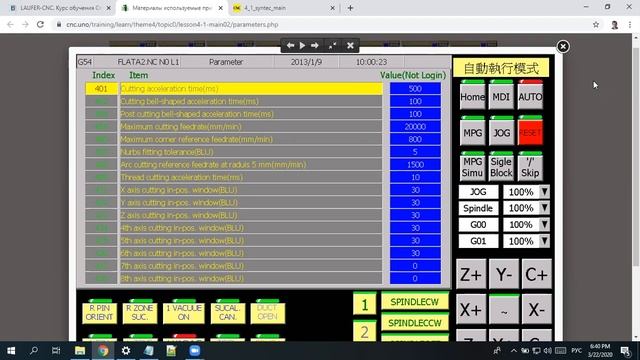
Task: Open the notification center icon
Action: [x=626, y=351]
